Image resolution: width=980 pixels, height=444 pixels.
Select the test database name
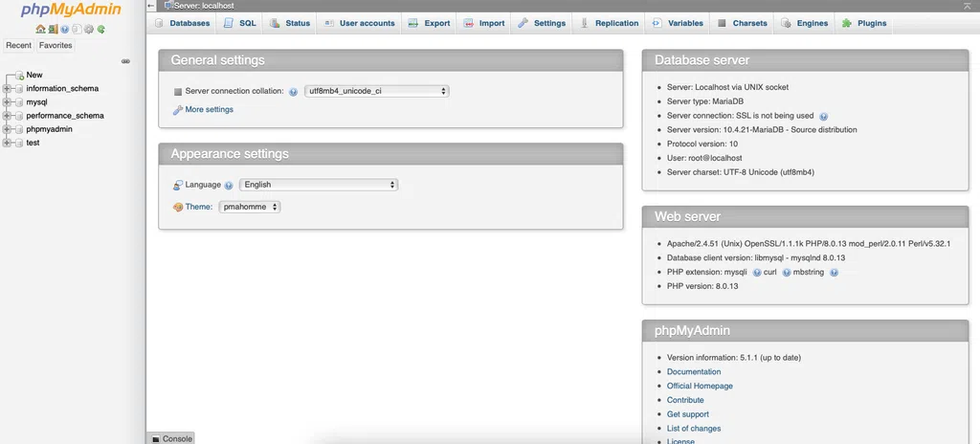click(x=33, y=143)
